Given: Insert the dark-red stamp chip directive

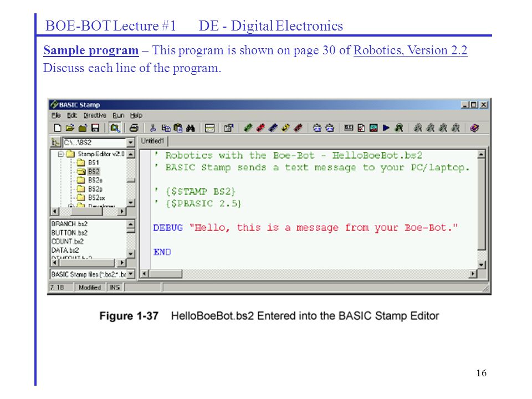Looking at the screenshot, I should click(298, 128).
